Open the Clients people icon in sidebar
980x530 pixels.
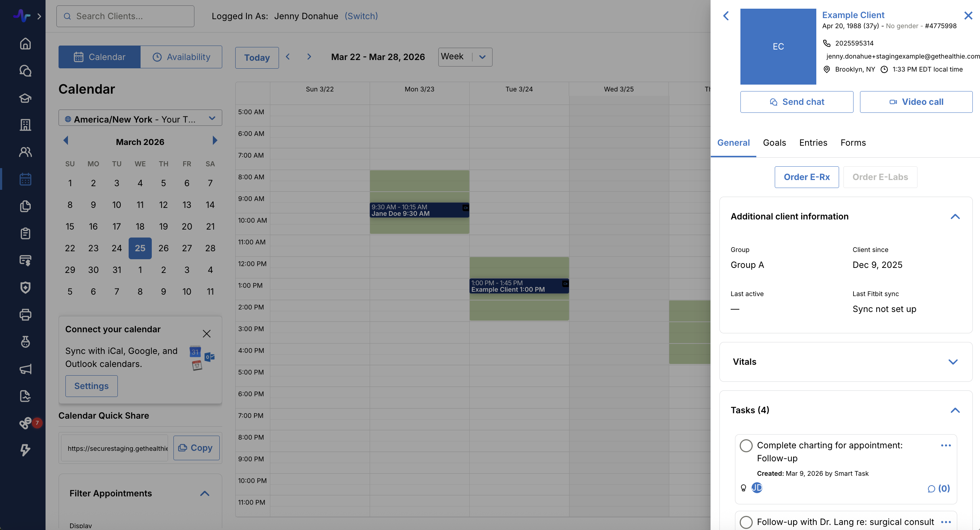click(25, 152)
